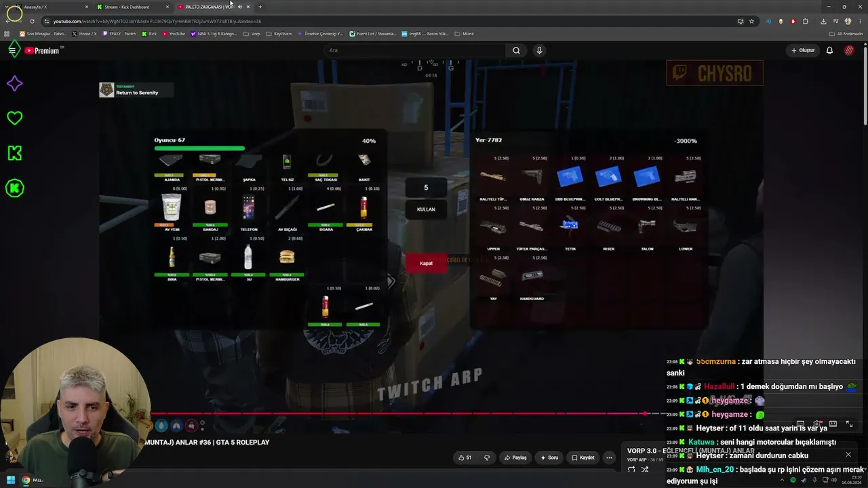Reload the current page

[32, 21]
